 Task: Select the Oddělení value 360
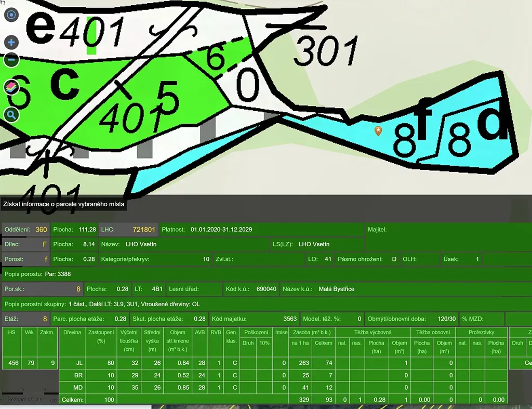point(41,229)
